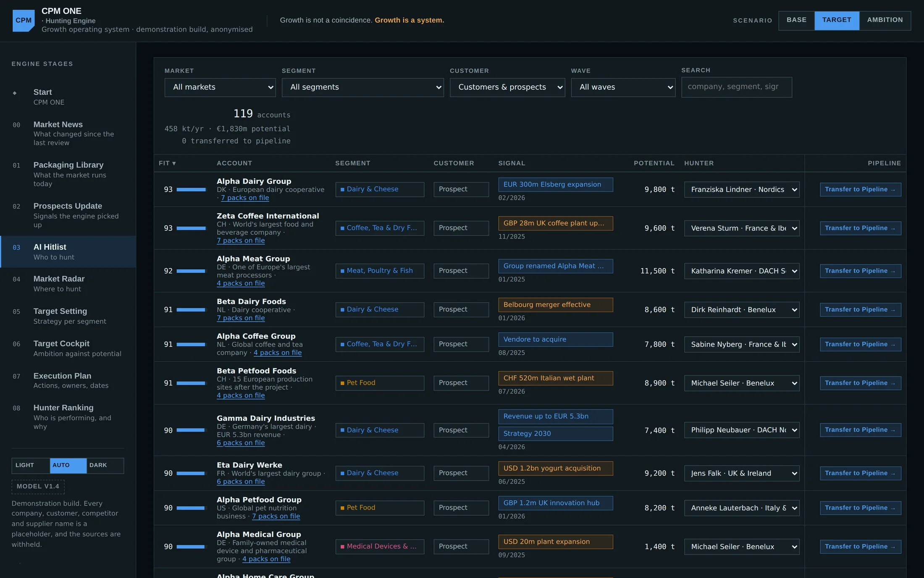Switch theme to LIGHT
This screenshot has width=924, height=578.
31,465
